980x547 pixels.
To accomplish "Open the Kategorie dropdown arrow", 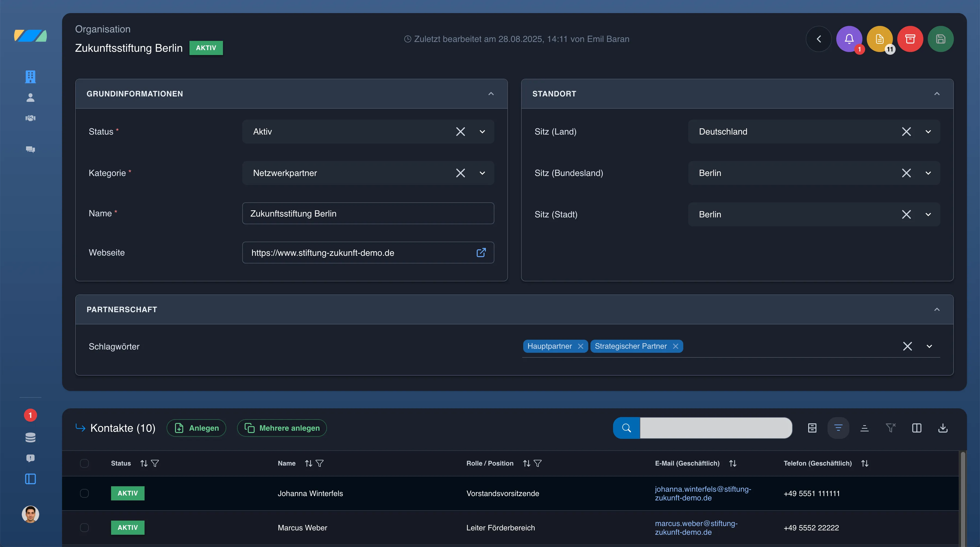I will click(482, 173).
